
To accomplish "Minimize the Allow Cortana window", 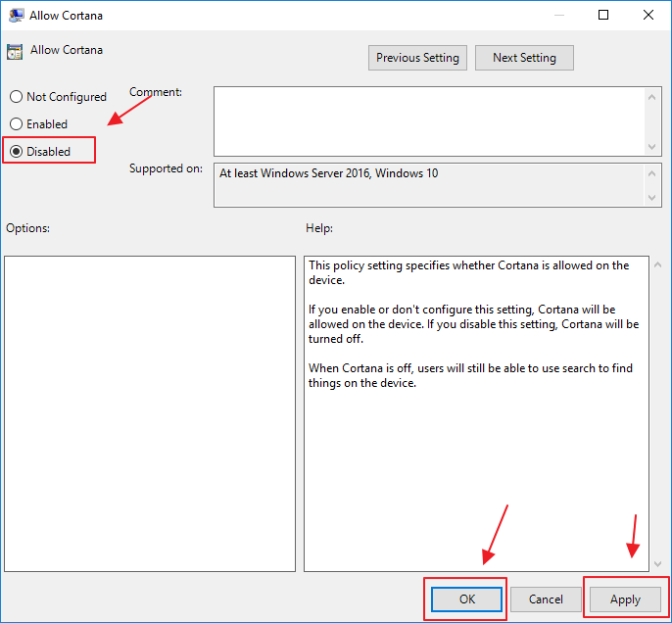I will point(558,15).
